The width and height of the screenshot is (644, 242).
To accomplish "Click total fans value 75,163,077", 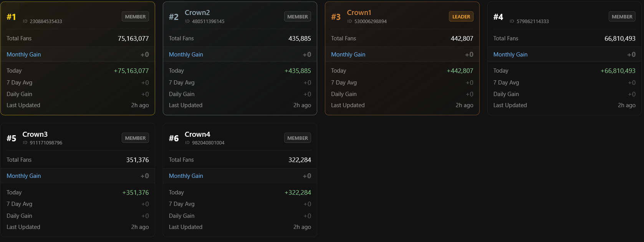I will pos(133,38).
